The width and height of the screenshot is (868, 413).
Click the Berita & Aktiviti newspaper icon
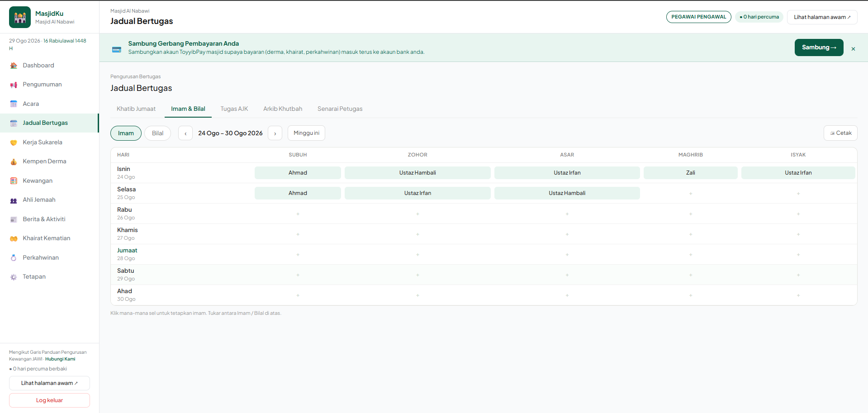(x=14, y=219)
